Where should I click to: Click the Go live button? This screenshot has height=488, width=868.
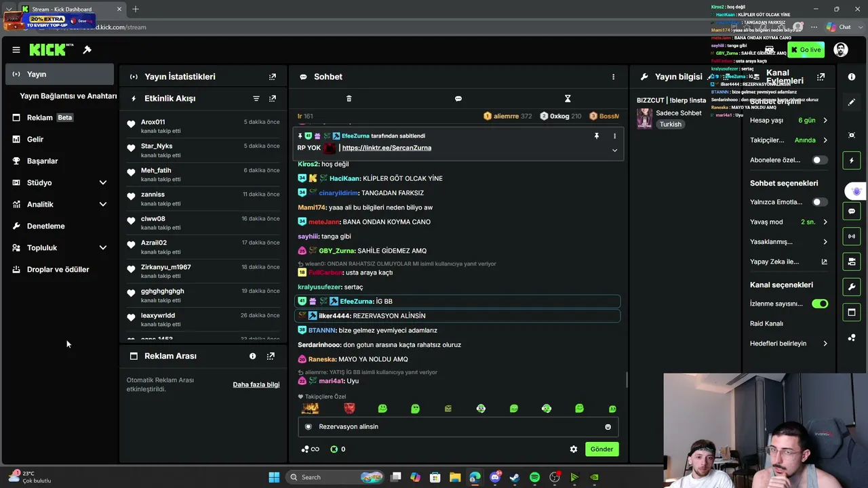click(806, 49)
